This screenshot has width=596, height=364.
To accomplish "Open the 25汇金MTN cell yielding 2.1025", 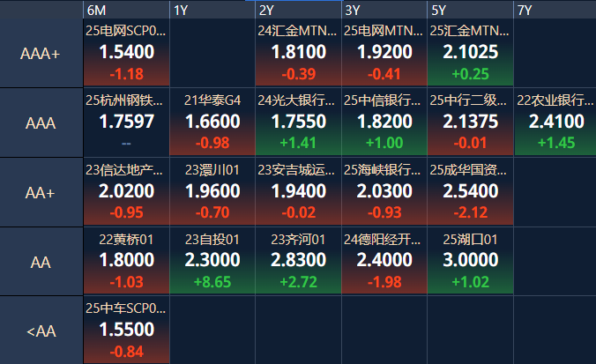I will (x=470, y=52).
